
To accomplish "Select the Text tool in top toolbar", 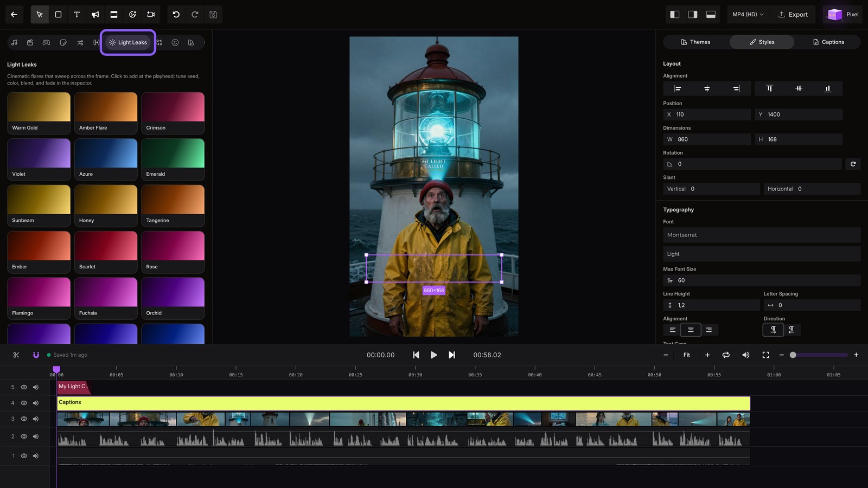I will click(76, 15).
